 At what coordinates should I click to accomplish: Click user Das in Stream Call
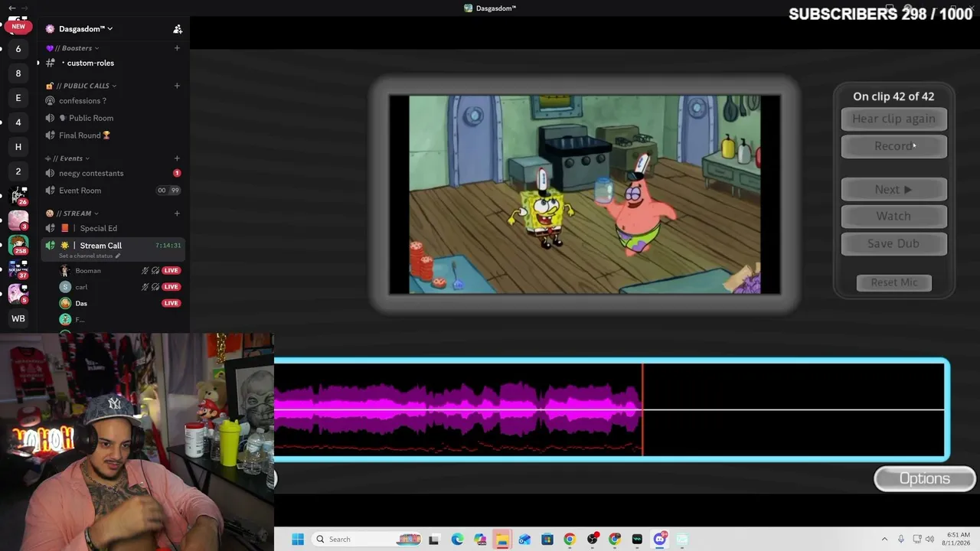[81, 304]
